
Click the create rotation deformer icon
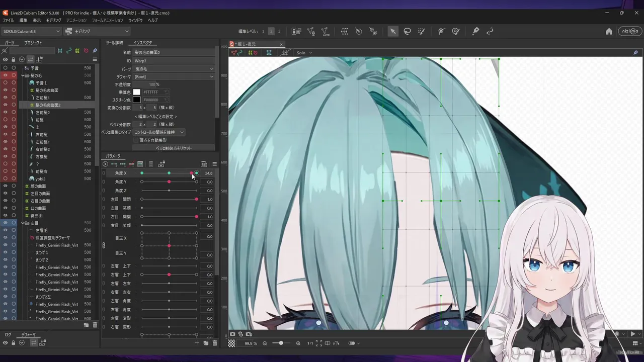coord(359,31)
